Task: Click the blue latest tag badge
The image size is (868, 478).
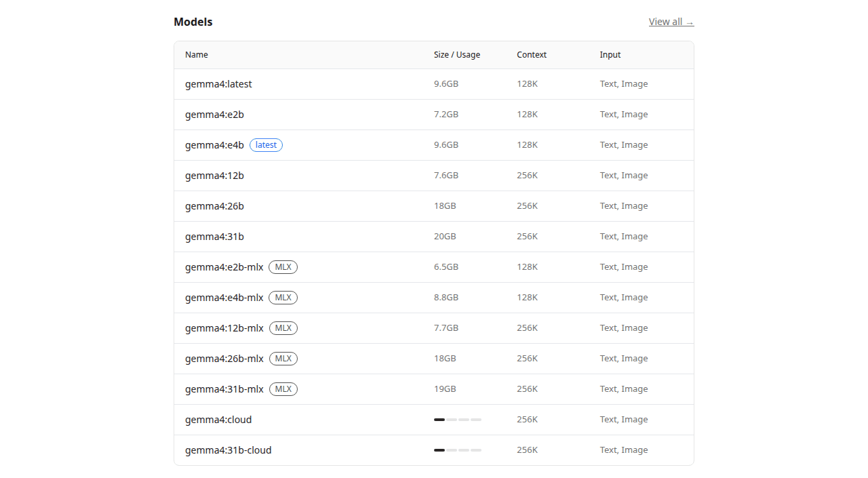Action: [266, 145]
